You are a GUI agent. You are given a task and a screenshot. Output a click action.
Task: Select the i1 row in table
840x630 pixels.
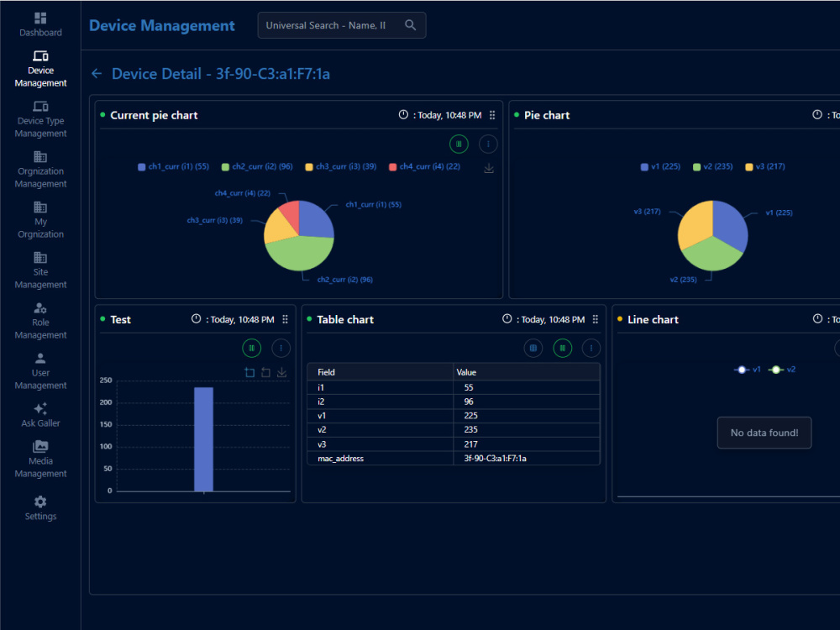coord(454,387)
